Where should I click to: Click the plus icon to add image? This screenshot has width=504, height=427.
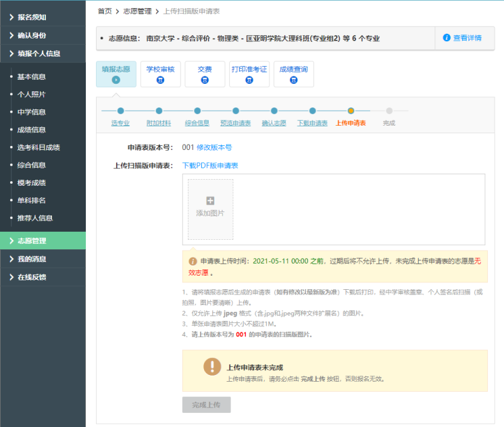pyautogui.click(x=210, y=201)
